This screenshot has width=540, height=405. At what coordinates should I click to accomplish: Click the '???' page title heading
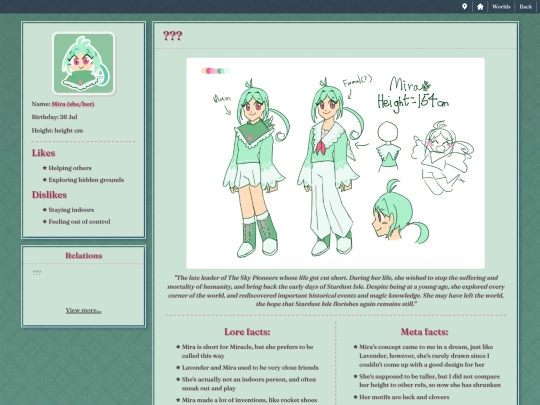(x=173, y=36)
